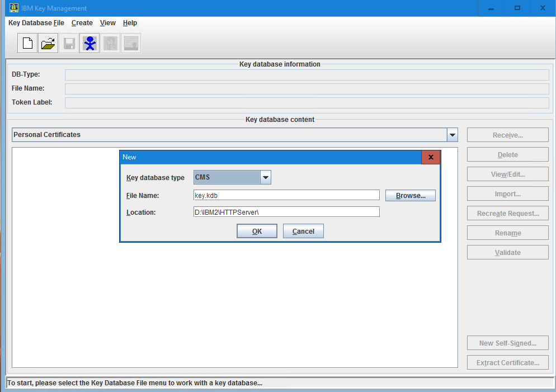Click the OK button in the New dialog
The image size is (556, 392).
[257, 231]
